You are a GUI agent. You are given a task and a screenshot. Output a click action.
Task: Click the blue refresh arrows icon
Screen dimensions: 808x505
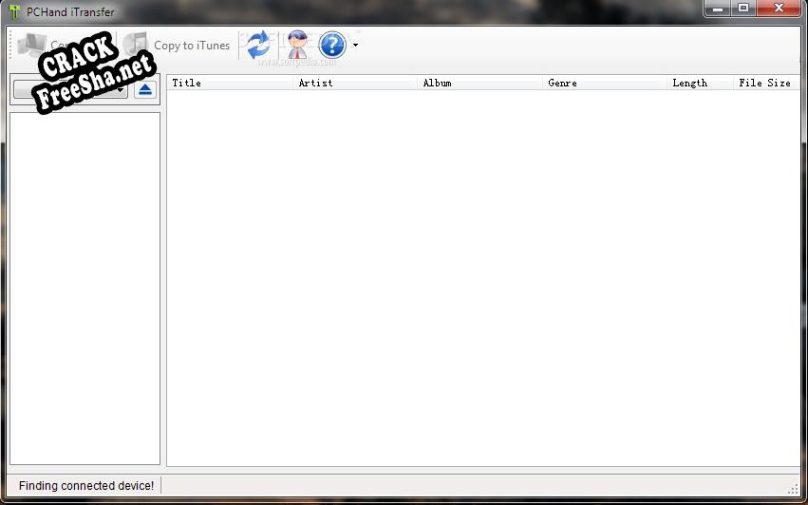(258, 45)
